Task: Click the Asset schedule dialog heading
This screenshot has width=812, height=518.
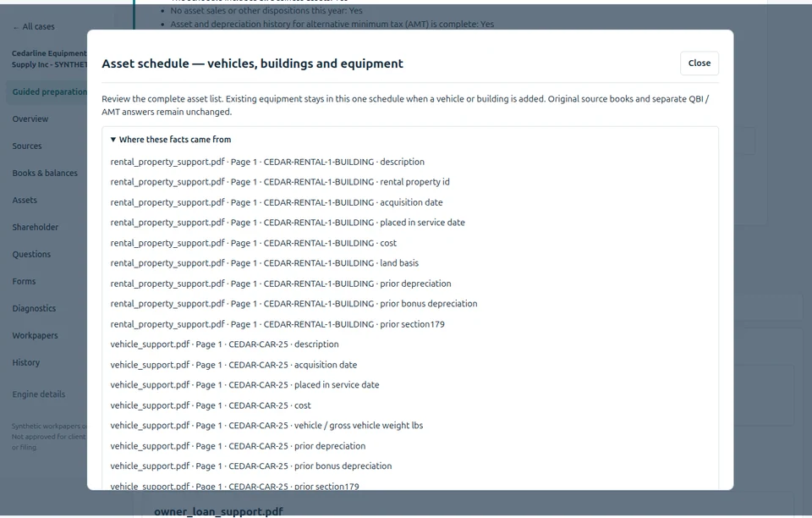Action: tap(252, 63)
